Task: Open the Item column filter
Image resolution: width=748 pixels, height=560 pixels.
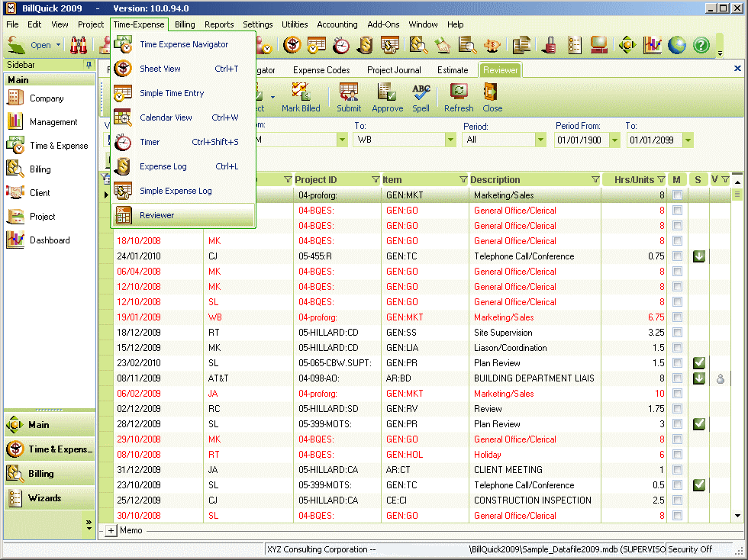Action: 463,179
